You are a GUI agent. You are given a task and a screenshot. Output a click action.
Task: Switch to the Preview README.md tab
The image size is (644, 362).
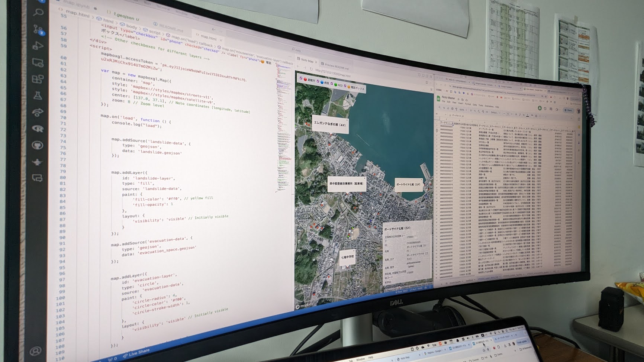click(x=335, y=66)
